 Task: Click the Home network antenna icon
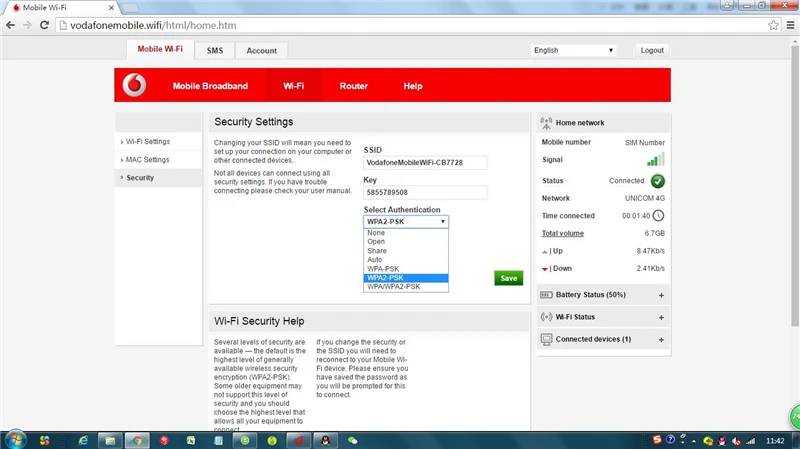546,123
